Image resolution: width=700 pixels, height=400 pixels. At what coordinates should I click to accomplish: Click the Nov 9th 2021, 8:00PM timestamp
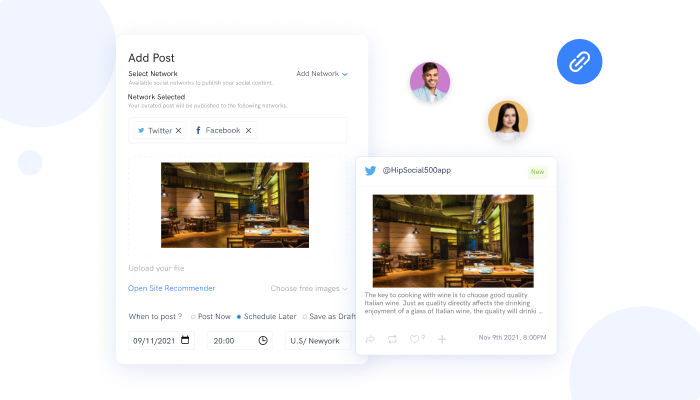[512, 338]
